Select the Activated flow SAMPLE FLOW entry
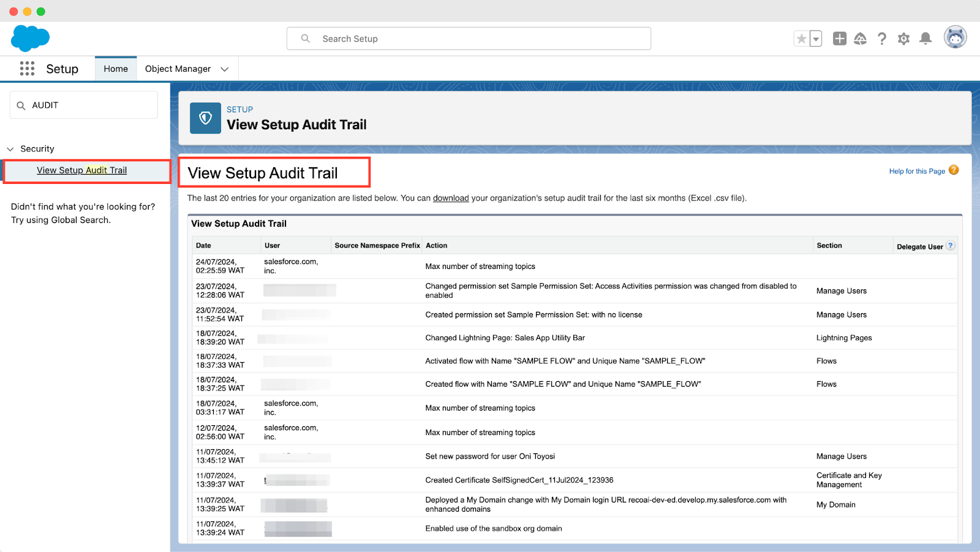980x552 pixels. click(565, 361)
